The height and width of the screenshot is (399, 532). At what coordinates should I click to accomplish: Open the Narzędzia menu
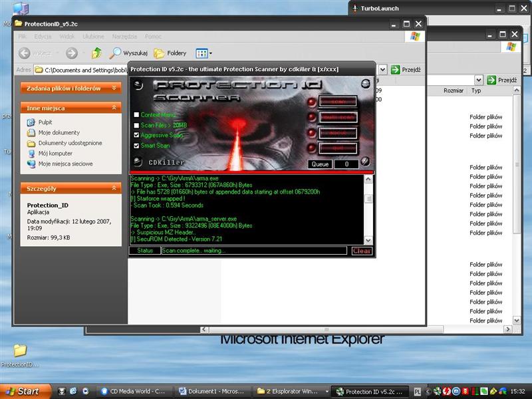point(125,37)
